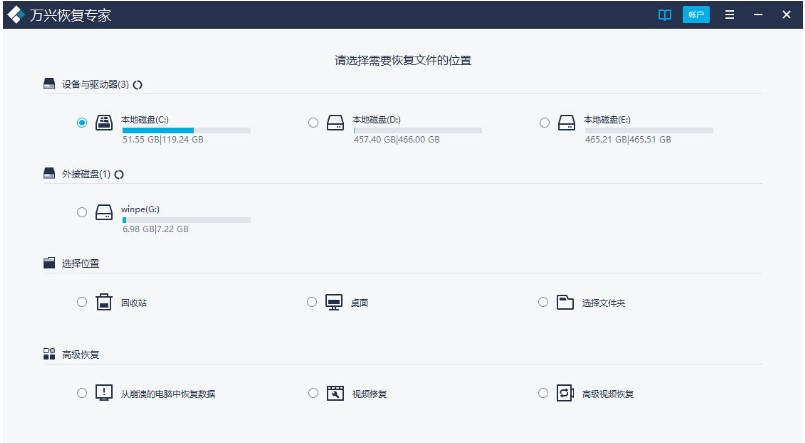Click the E: drive usage bar
Screen dimensions: 805x443
click(x=649, y=130)
